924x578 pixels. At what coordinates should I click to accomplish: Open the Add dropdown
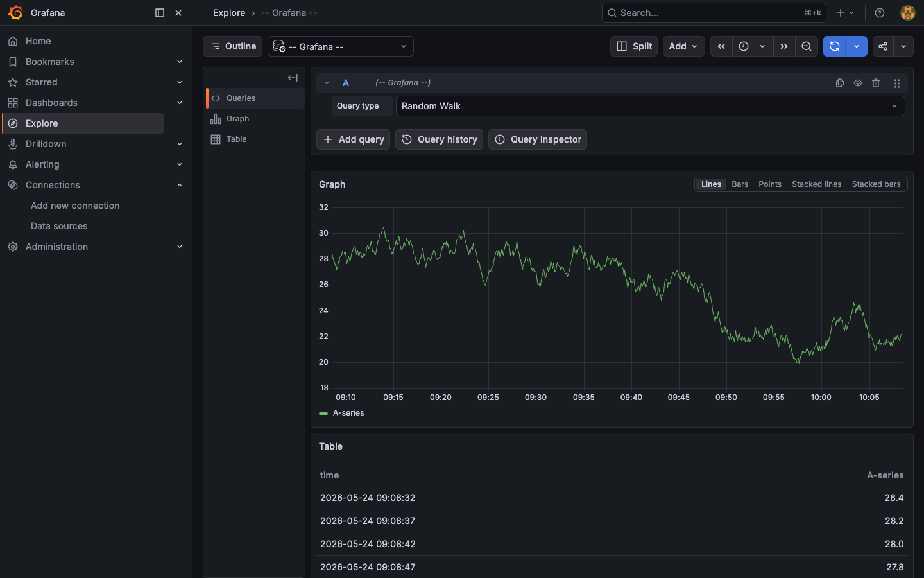pyautogui.click(x=683, y=46)
